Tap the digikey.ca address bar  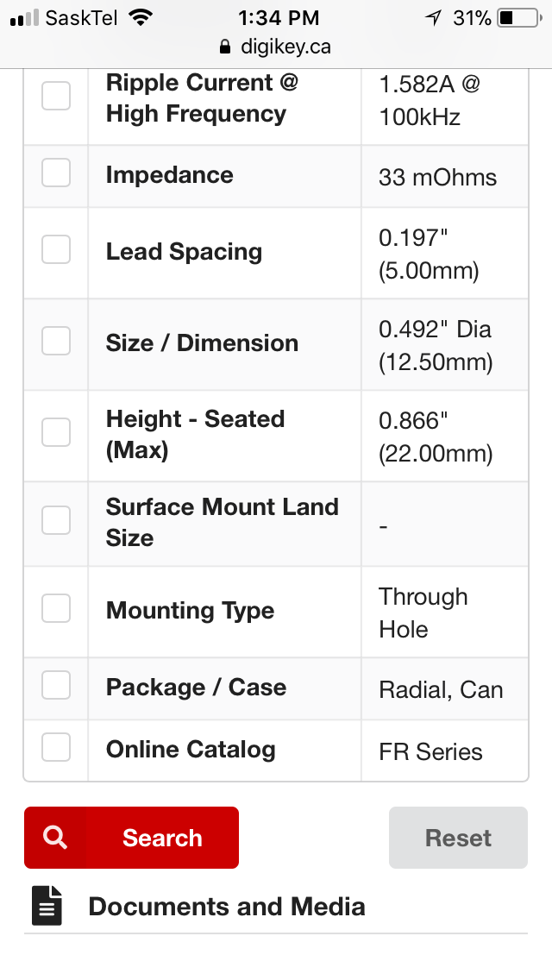pyautogui.click(x=276, y=47)
